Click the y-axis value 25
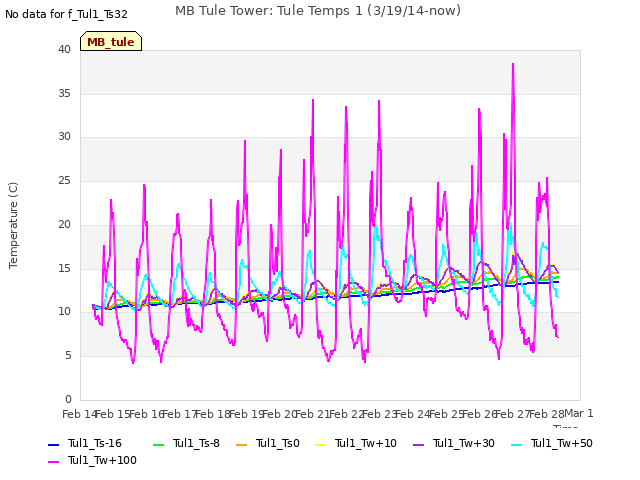Screen dimensions: 640x480 [64, 180]
